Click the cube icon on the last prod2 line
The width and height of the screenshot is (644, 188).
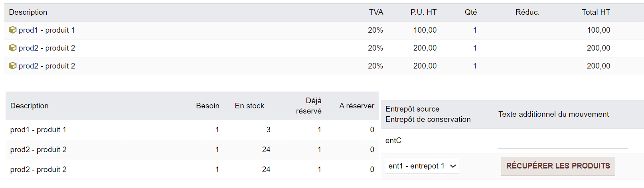click(x=13, y=66)
